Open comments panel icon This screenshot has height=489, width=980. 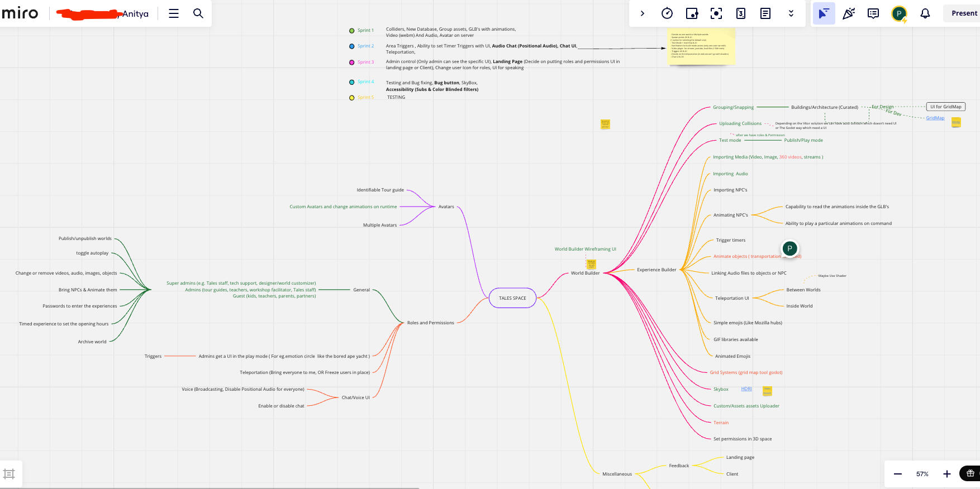point(873,13)
